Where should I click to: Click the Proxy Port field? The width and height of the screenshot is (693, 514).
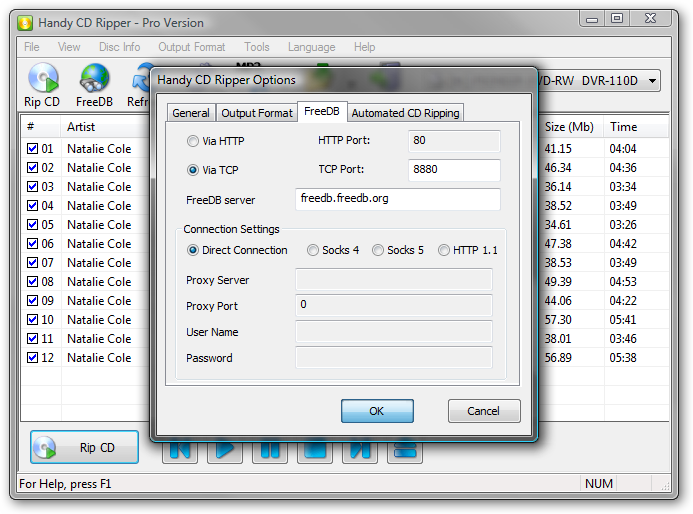[394, 305]
